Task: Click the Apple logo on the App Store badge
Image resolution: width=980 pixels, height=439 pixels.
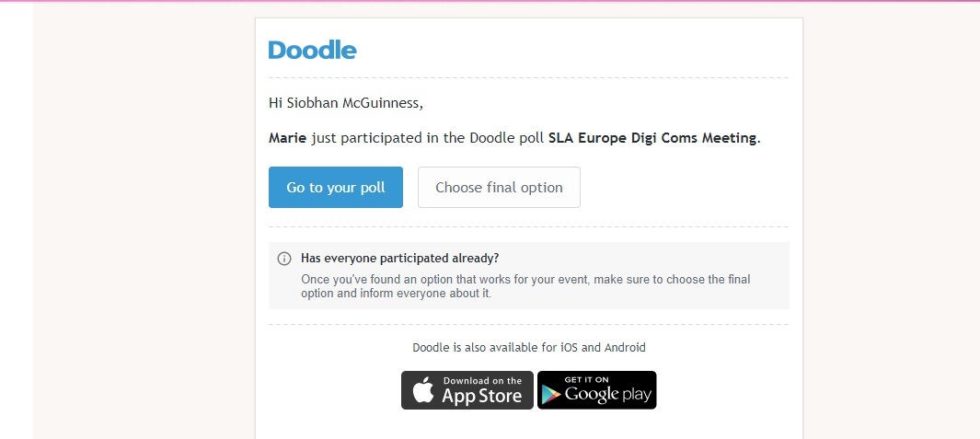Action: [x=422, y=390]
